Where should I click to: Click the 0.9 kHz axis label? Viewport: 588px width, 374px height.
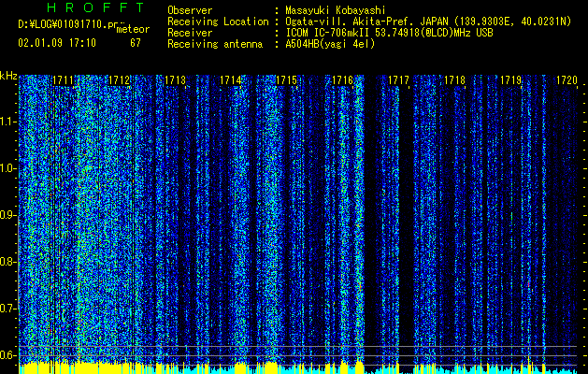pyautogui.click(x=8, y=215)
